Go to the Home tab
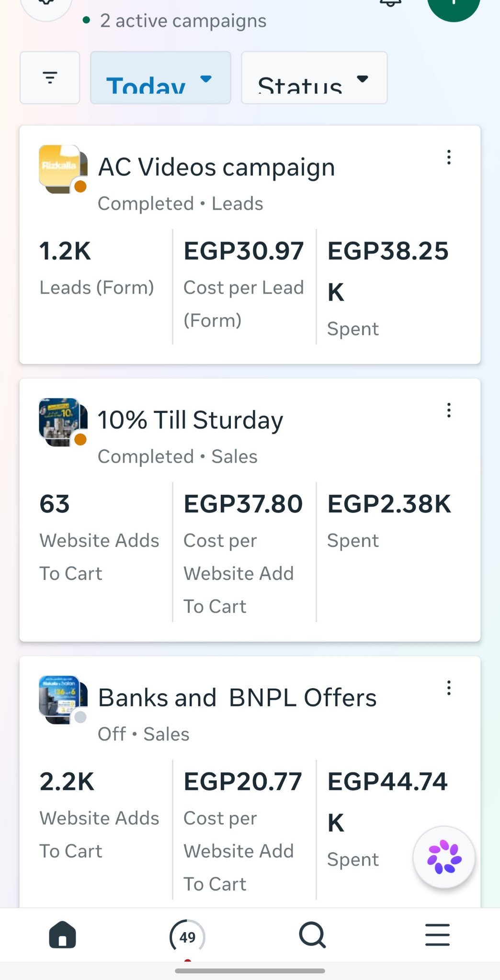 [x=63, y=935]
